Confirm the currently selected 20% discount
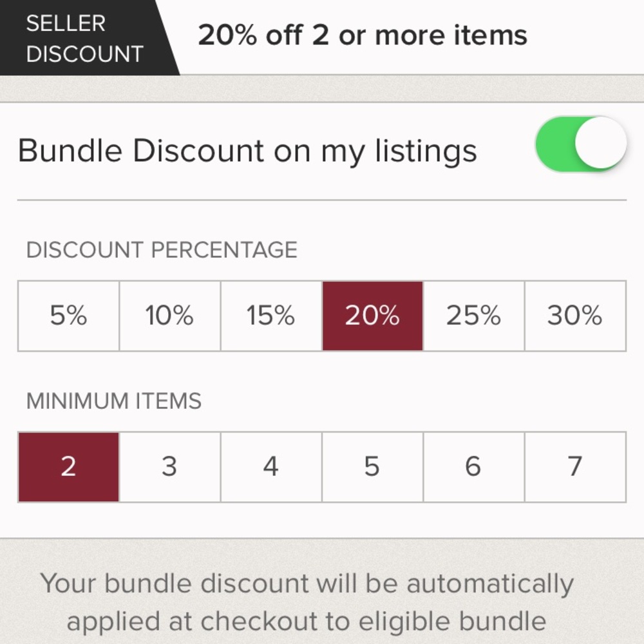Image resolution: width=644 pixels, height=644 pixels. coord(372,316)
